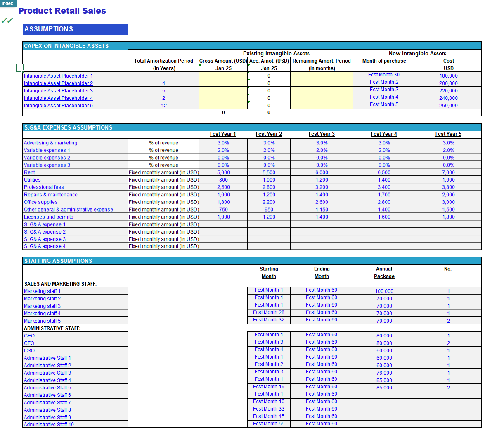Select Administrative Staff 8 starting month Fcst Month 33
Image resolution: width=504 pixels, height=446 pixels.
[x=269, y=409]
